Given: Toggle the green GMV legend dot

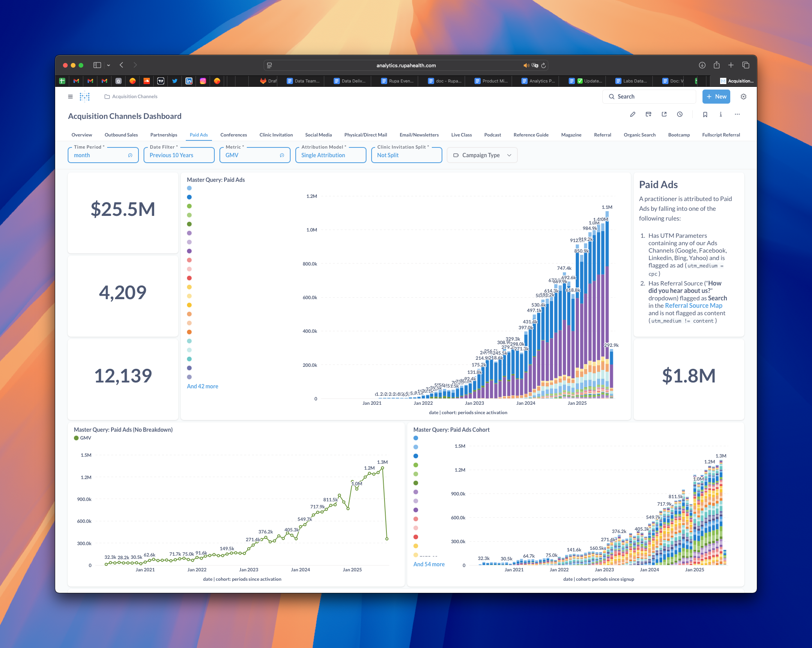Looking at the screenshot, I should point(75,438).
